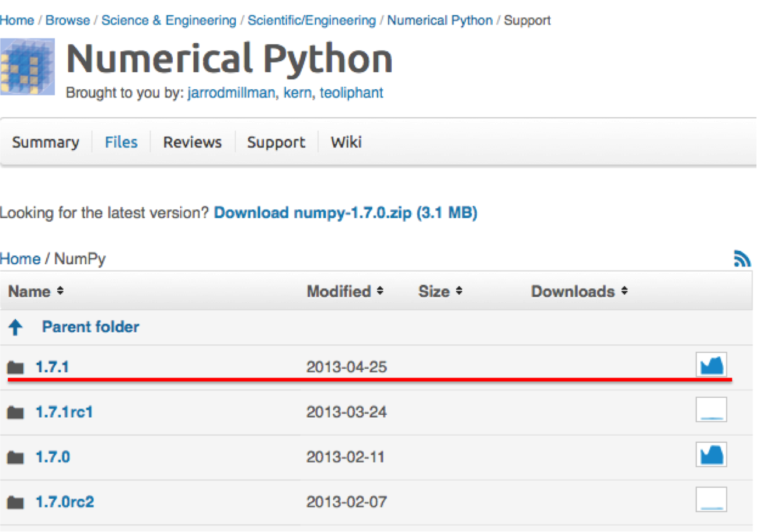Go to Home in top breadcrumb
The height and width of the screenshot is (532, 757).
pos(17,20)
